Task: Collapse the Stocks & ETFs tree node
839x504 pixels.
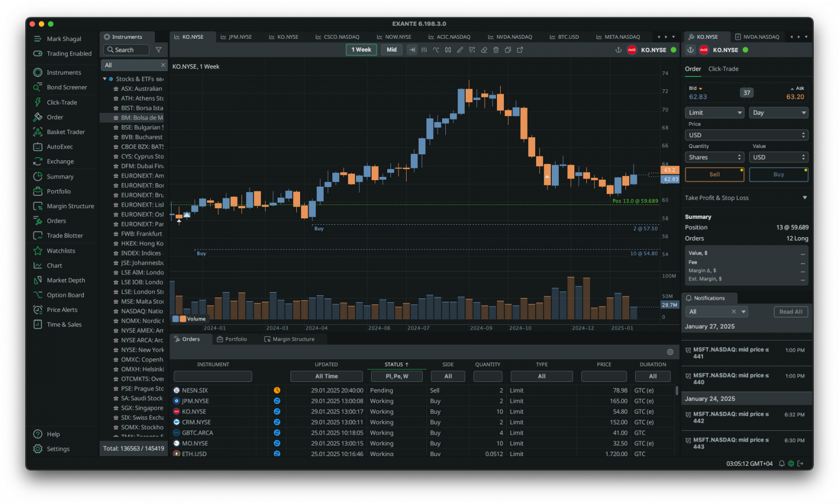Action: pyautogui.click(x=105, y=79)
